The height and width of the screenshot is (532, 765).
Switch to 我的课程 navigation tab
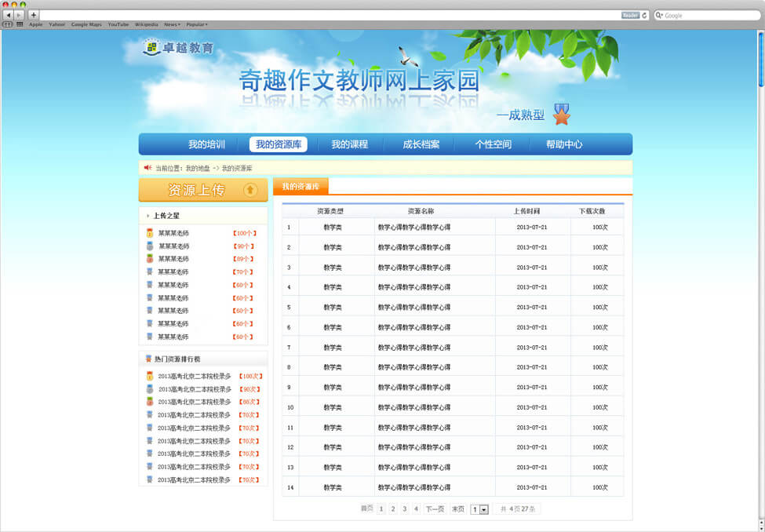349,144
